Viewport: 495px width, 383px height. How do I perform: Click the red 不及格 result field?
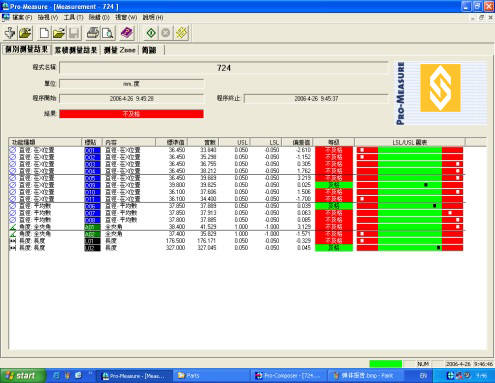pos(131,114)
